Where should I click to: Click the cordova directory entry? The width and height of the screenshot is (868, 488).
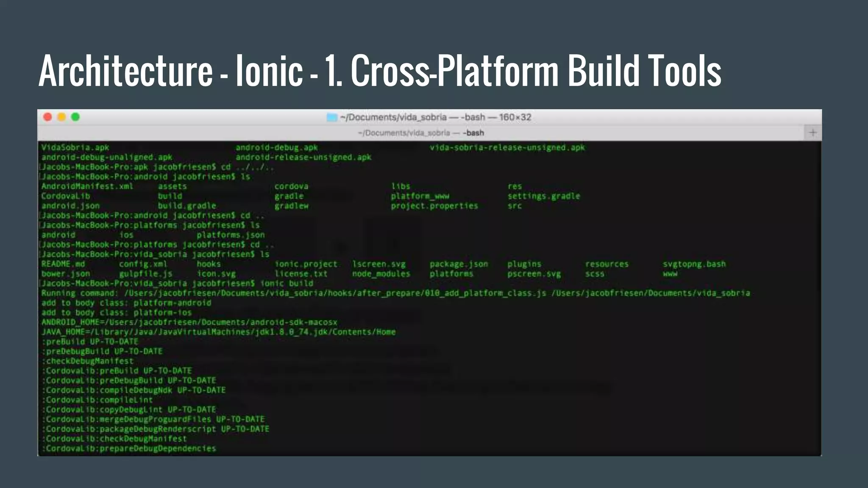pos(291,186)
